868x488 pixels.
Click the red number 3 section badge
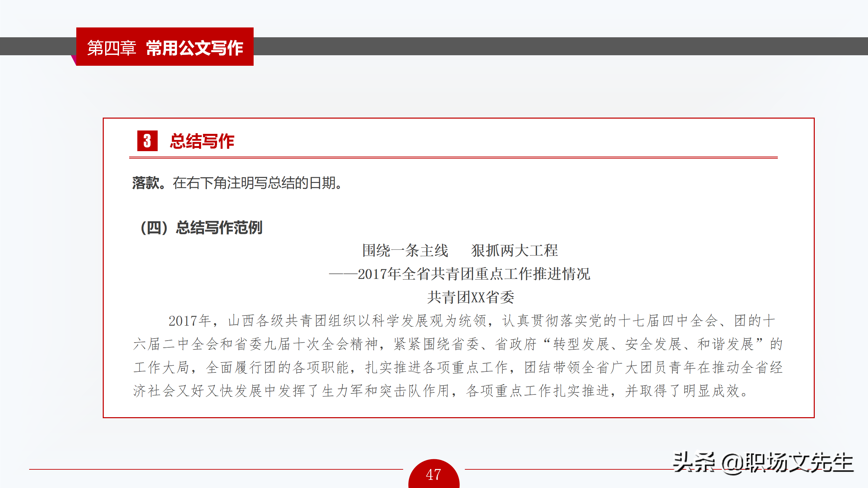pyautogui.click(x=147, y=141)
